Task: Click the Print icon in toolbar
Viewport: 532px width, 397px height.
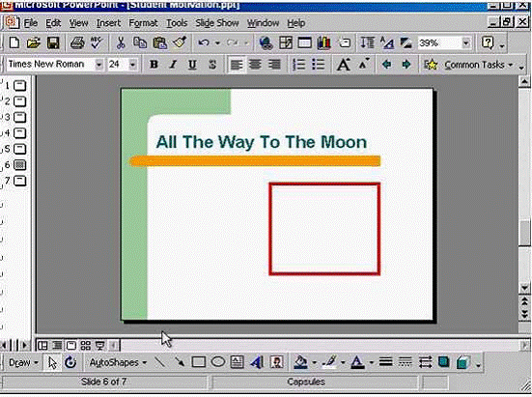Action: pyautogui.click(x=77, y=43)
